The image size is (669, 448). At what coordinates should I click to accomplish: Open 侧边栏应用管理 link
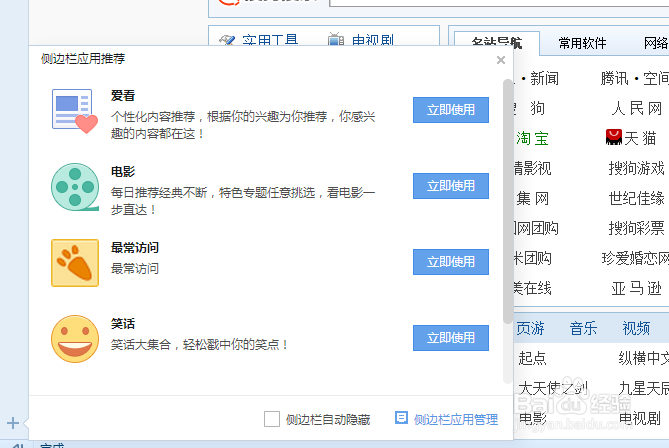pos(456,419)
